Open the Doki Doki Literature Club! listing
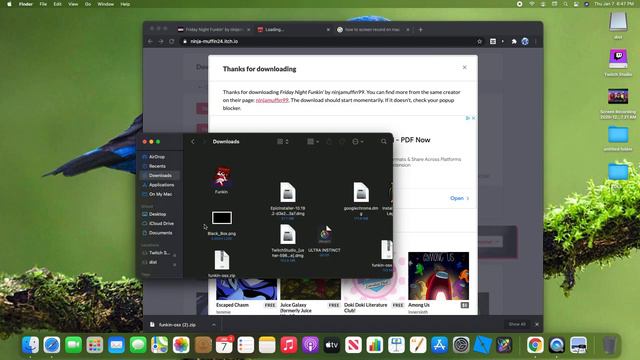 pyautogui.click(x=365, y=307)
